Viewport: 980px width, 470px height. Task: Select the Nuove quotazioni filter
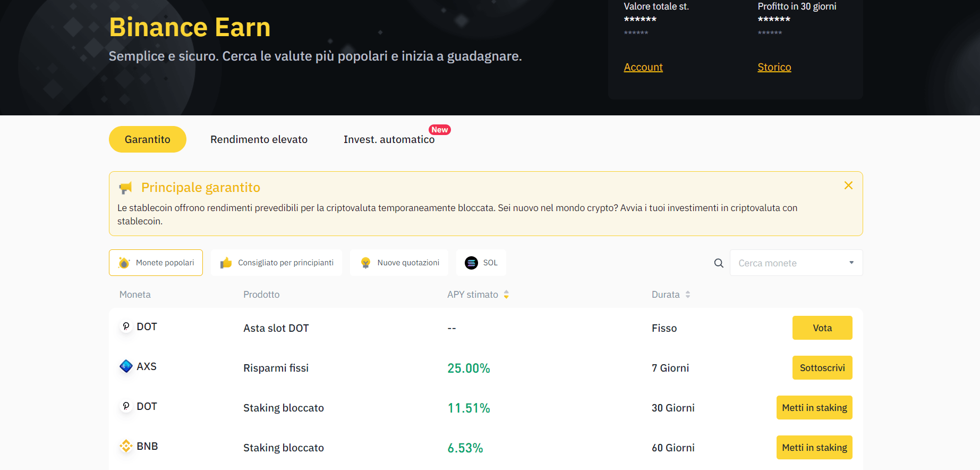click(399, 263)
